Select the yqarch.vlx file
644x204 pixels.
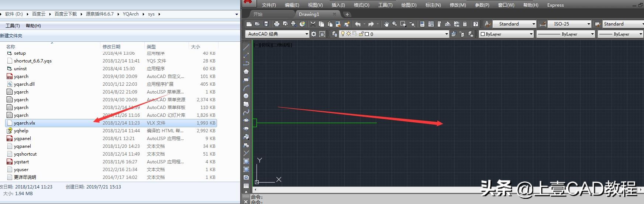[x=24, y=123]
